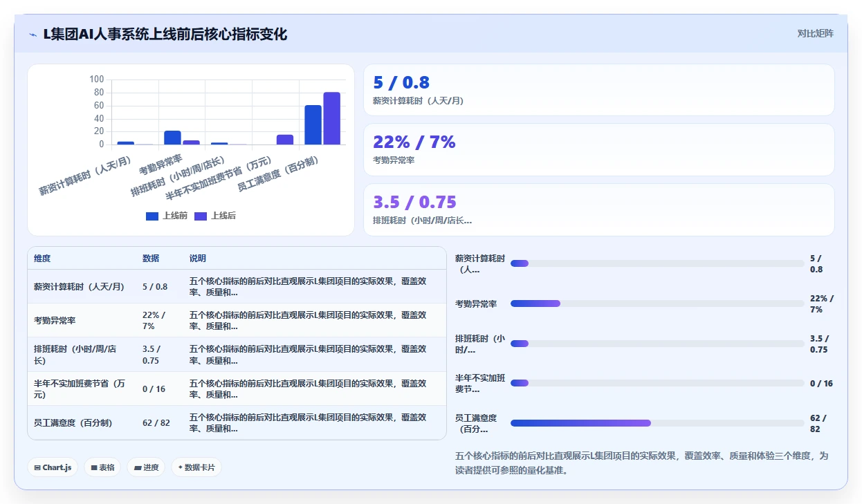Screen dimensions: 862x504
Task: Click the 上线前 bar for 考勤异常率
Action: (x=172, y=138)
